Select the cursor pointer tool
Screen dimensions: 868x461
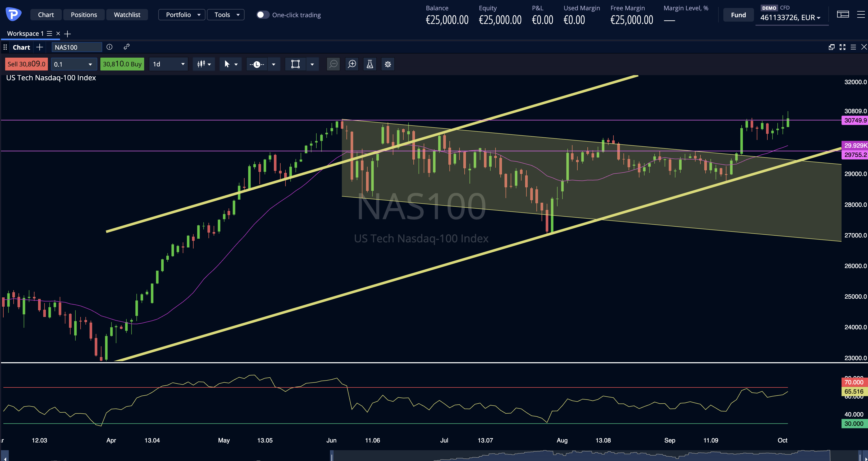227,64
